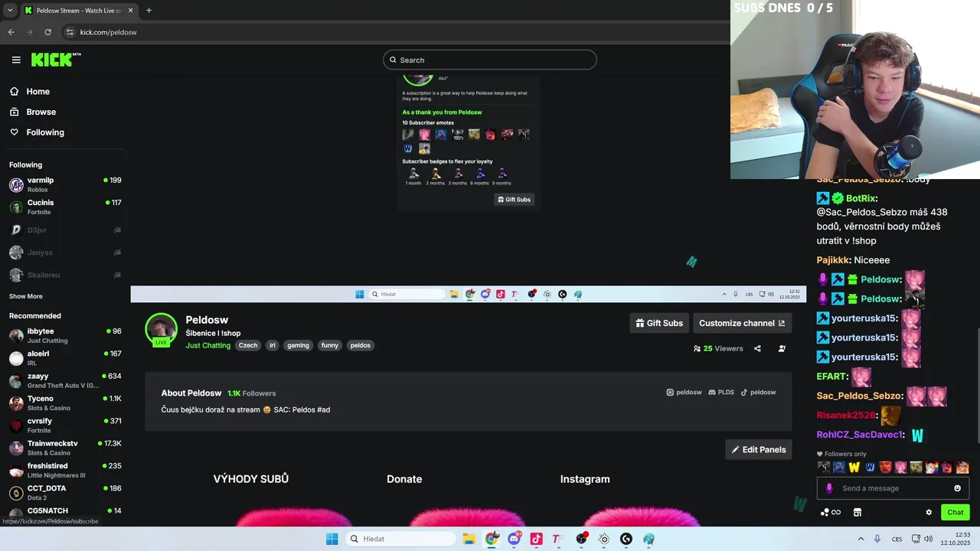Screen dimensions: 980x551
Task: Click the Send a message field
Action: 893,488
